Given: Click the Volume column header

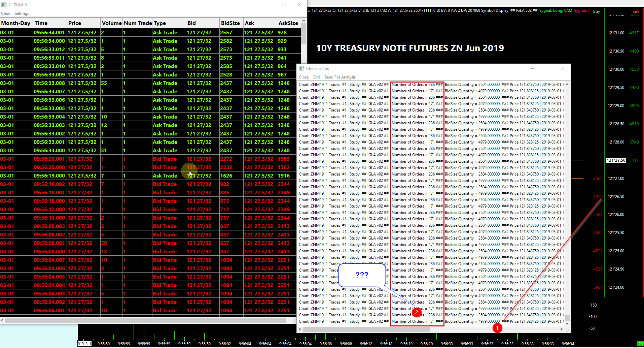Looking at the screenshot, I should (111, 23).
